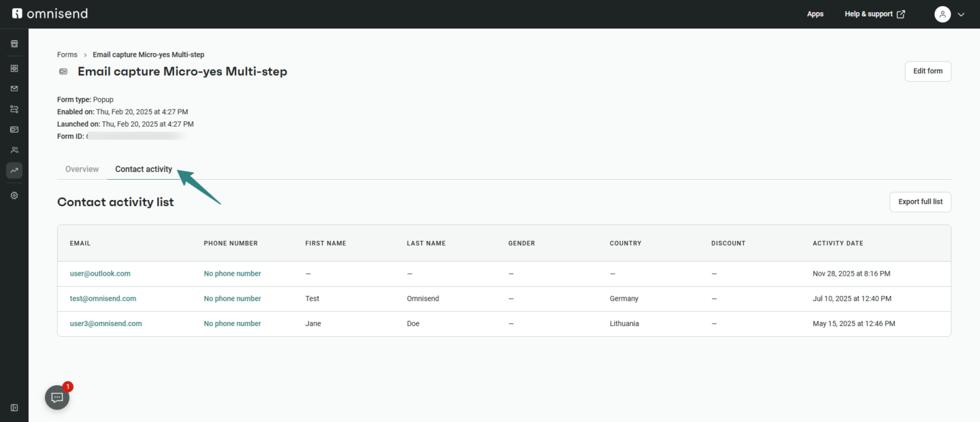Open the Settings gear icon in the sidebar
This screenshot has width=980, height=422.
tap(14, 195)
